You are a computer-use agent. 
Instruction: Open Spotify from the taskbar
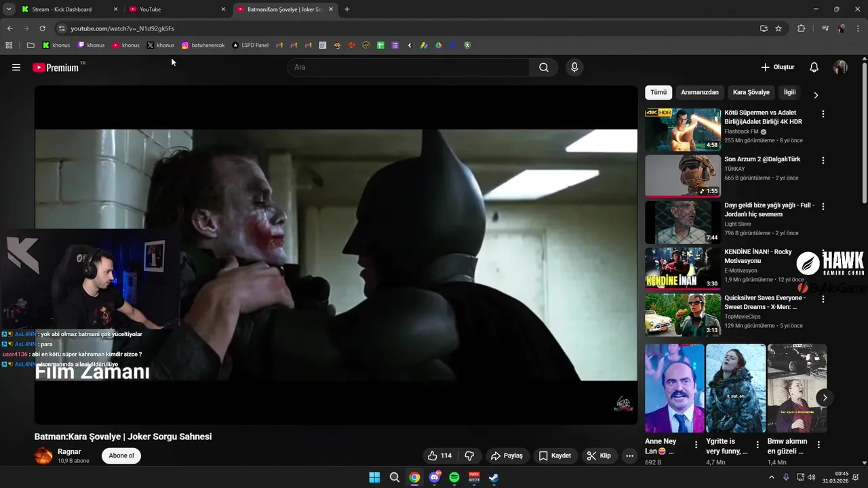point(454,477)
